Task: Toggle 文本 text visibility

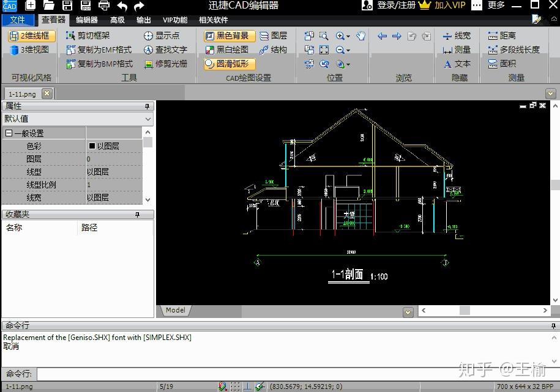Action: [457, 64]
